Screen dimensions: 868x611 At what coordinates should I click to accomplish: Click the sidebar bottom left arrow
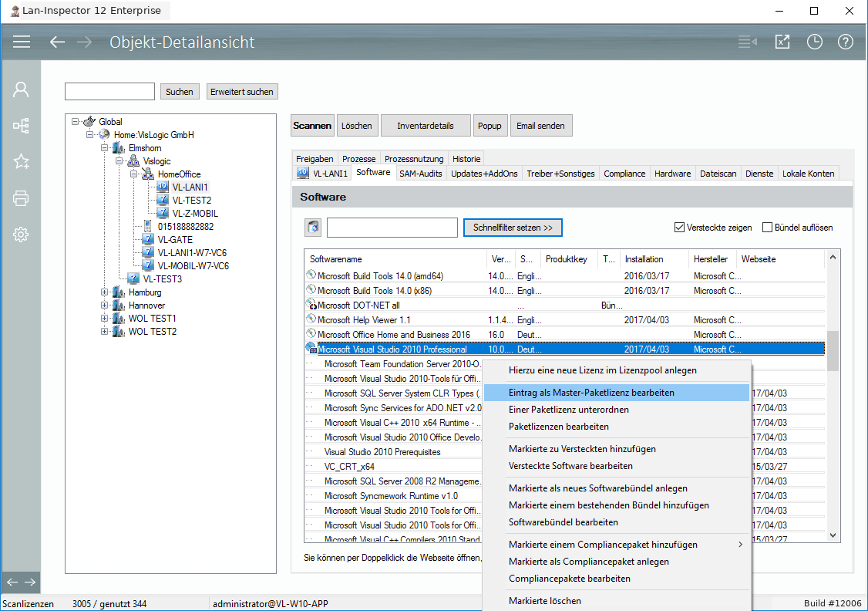click(12, 582)
